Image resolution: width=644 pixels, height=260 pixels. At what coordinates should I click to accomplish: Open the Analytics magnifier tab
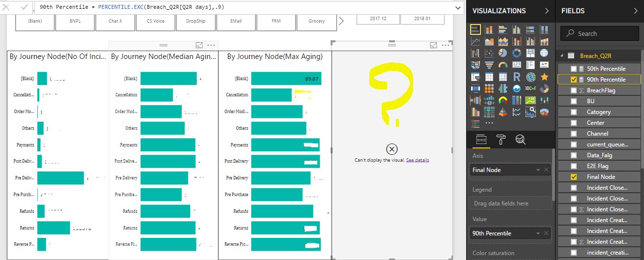pyautogui.click(x=521, y=140)
